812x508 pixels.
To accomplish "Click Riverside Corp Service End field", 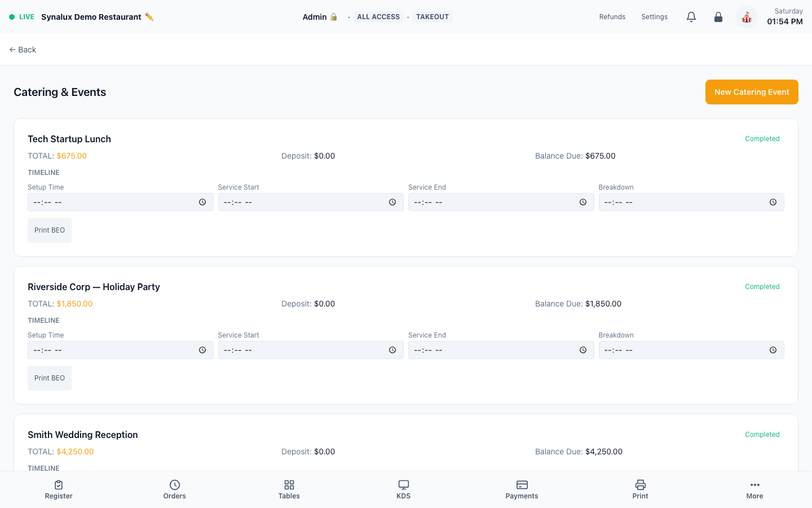I will (501, 350).
